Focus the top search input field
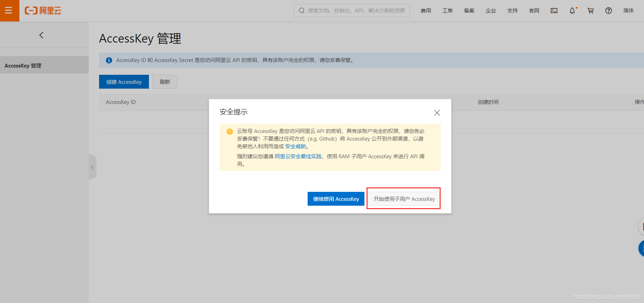644x303 pixels. point(352,11)
